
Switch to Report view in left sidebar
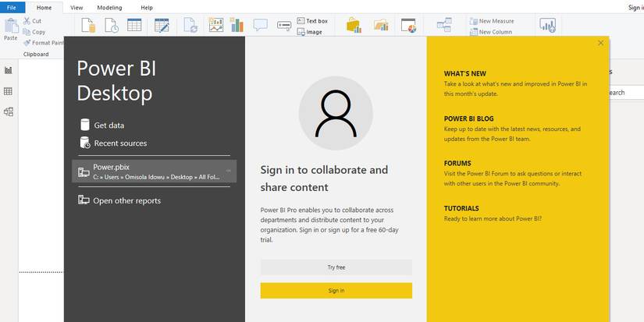[9, 70]
